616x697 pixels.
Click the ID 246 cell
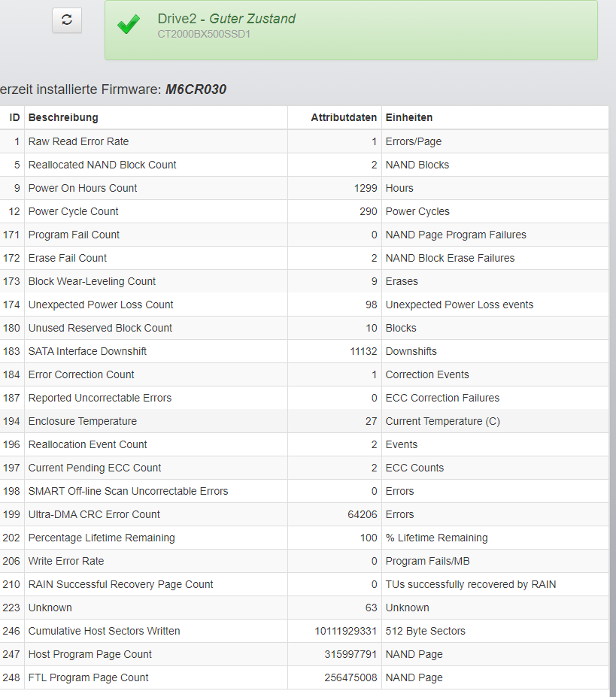[11, 632]
